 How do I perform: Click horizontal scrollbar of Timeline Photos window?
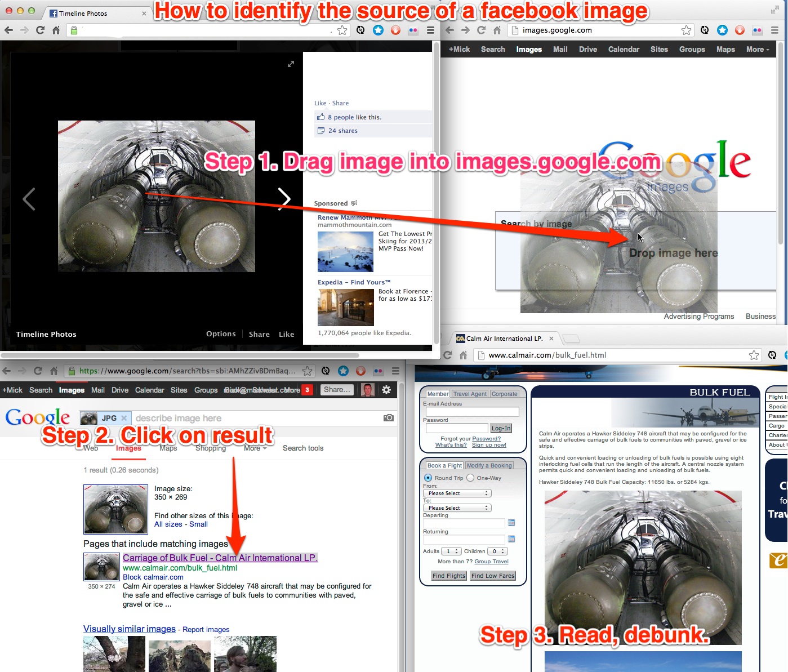click(x=180, y=355)
